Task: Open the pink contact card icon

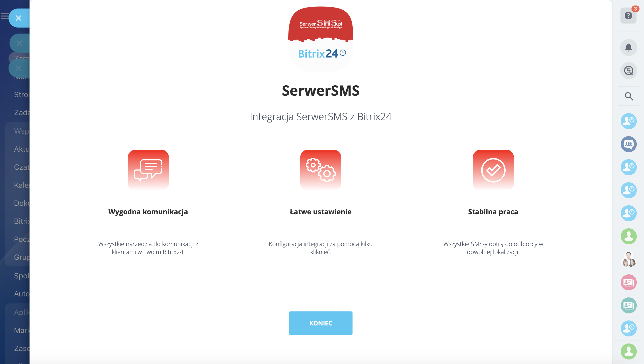Action: click(x=628, y=282)
